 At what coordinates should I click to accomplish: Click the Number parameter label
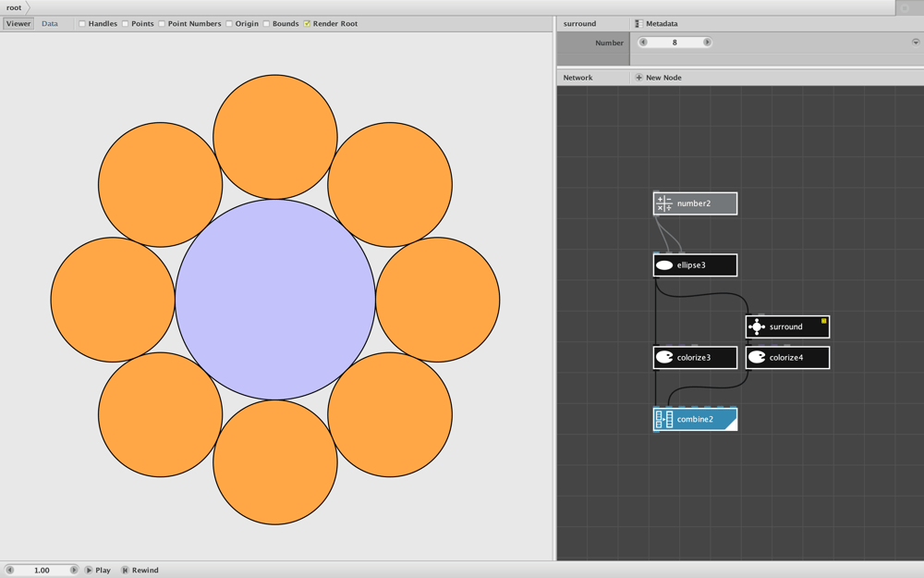[x=609, y=43]
